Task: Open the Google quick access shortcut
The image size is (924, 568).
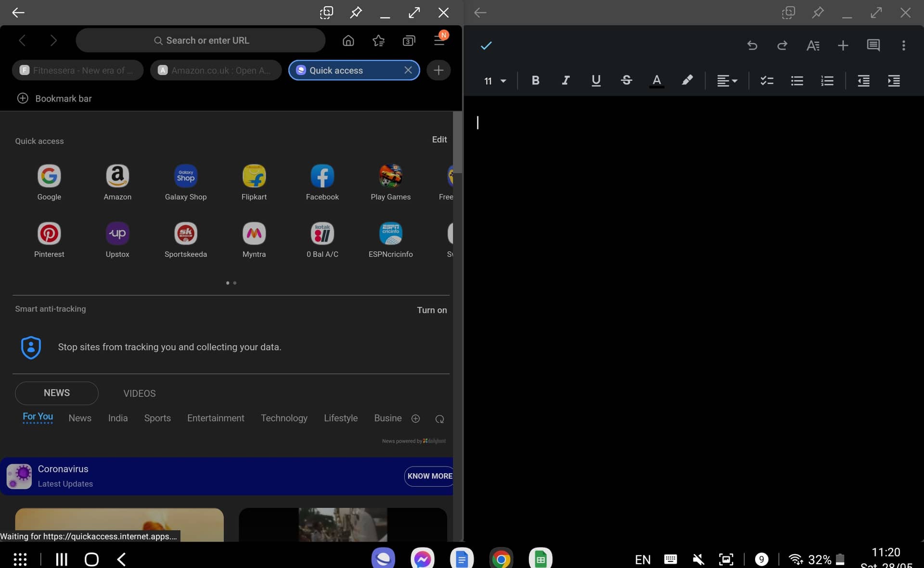Action: pos(49,182)
